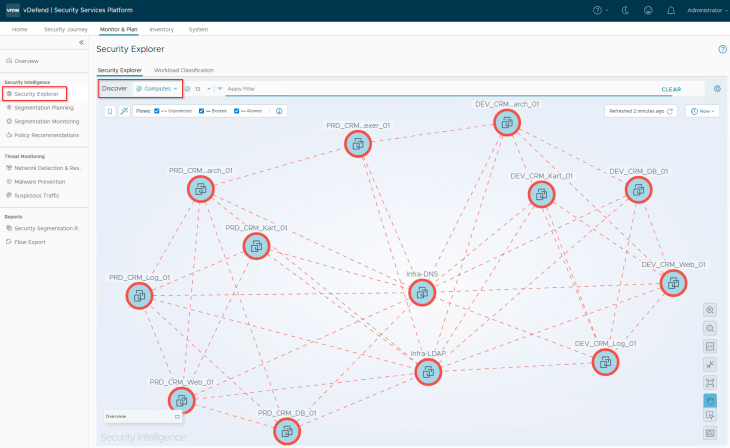
Task: Open notifications with the bell icon
Action: (670, 10)
